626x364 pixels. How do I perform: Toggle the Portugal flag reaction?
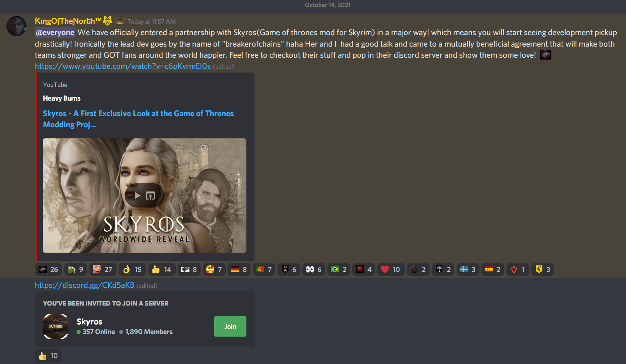click(264, 269)
